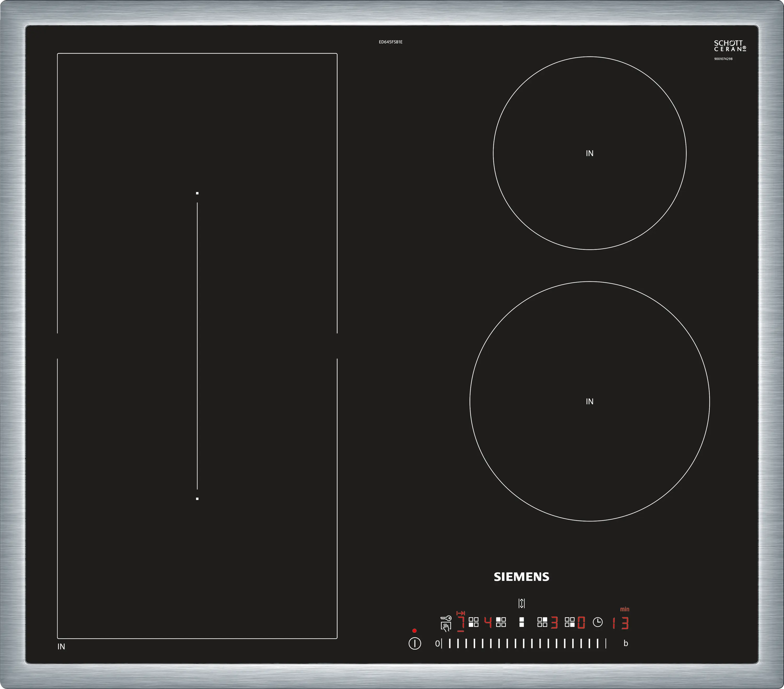784x689 pixels.
Task: Select the rear-left cooking zone selector
Action: [x=501, y=622]
